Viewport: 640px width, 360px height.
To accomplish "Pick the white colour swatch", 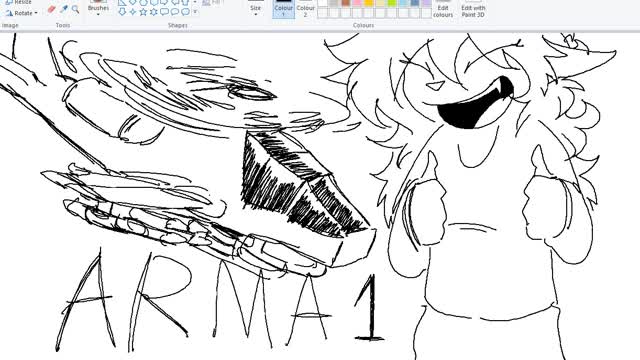I will [322, 2].
